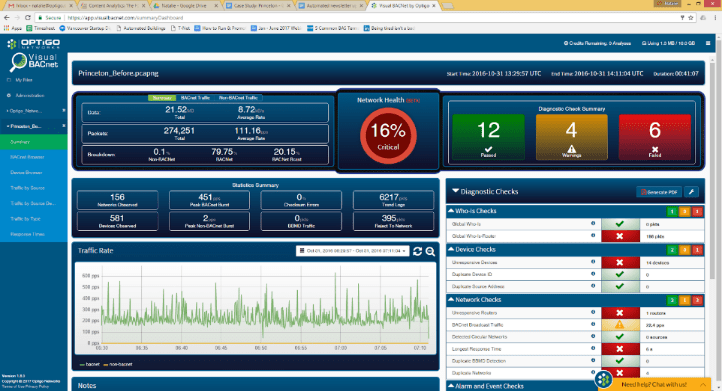The image size is (722, 391).
Task: Expand the Need help chat widget chevron
Action: click(703, 384)
